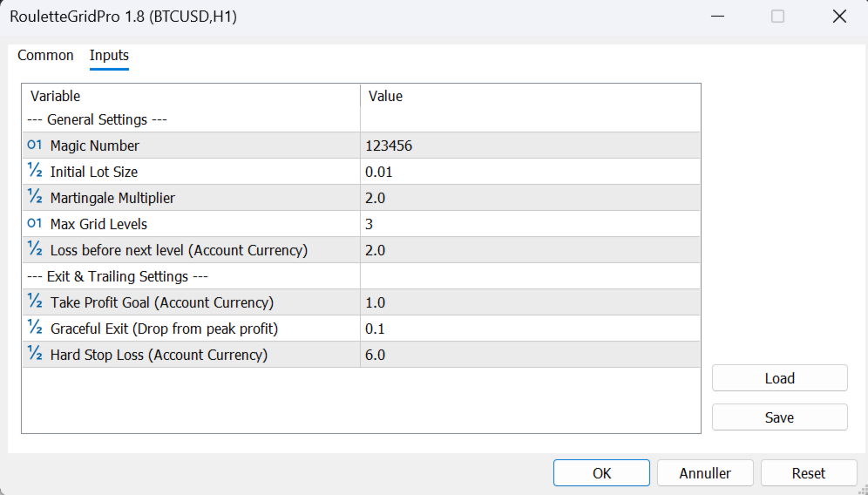Image resolution: width=868 pixels, height=495 pixels.
Task: Click the Variable column header
Action: pos(55,96)
